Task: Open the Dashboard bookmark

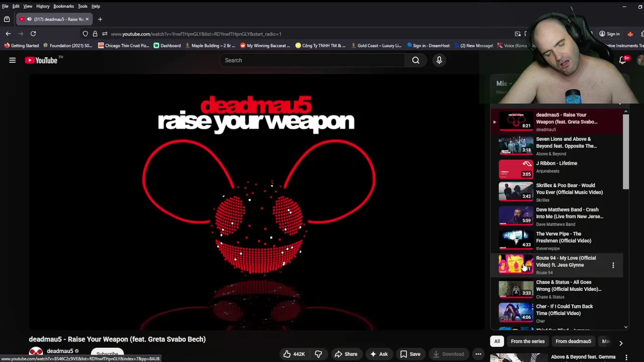Action: pyautogui.click(x=167, y=45)
